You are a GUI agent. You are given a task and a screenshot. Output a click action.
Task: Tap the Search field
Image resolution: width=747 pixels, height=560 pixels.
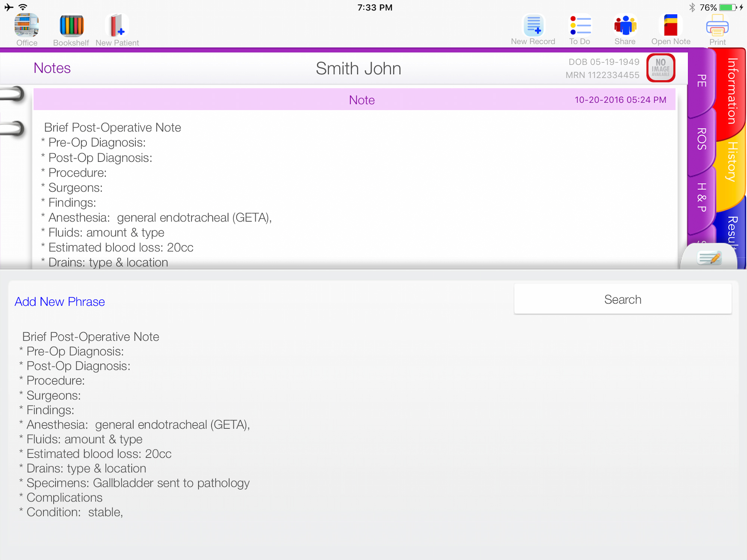coord(623,299)
